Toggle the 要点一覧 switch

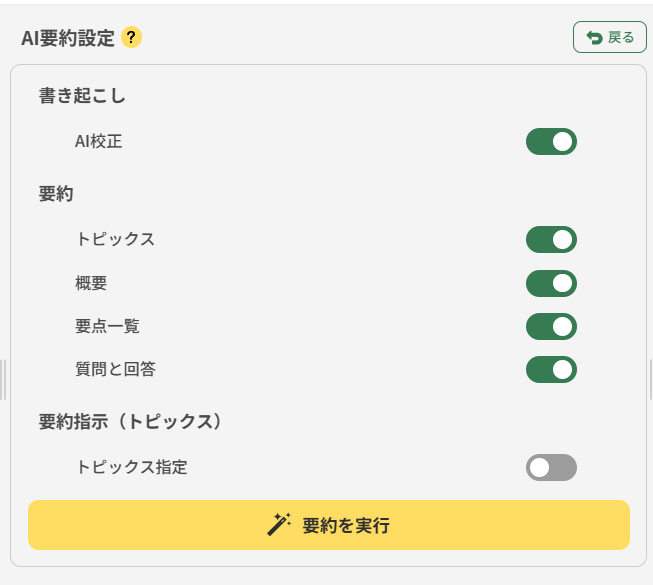tap(551, 326)
